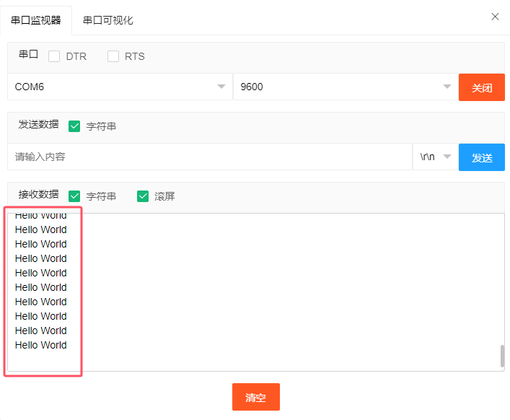Click the last Hello World line
The image size is (510, 420).
[x=41, y=345]
